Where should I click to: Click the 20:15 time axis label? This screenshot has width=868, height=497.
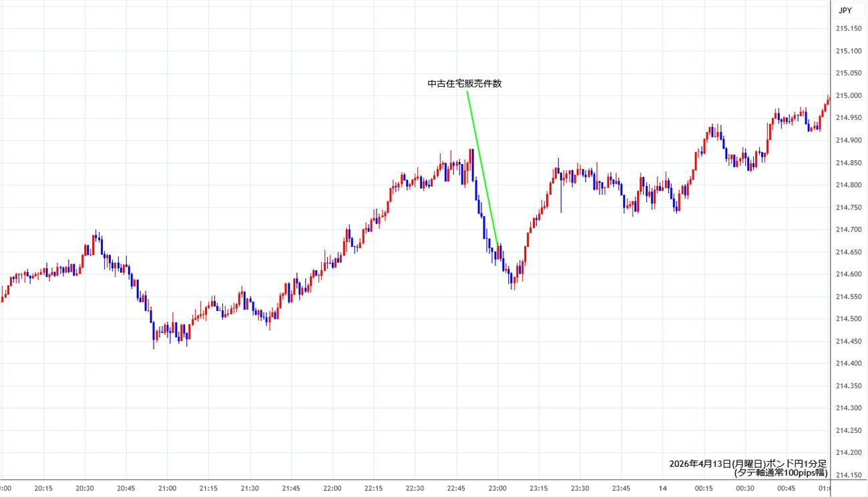point(43,488)
